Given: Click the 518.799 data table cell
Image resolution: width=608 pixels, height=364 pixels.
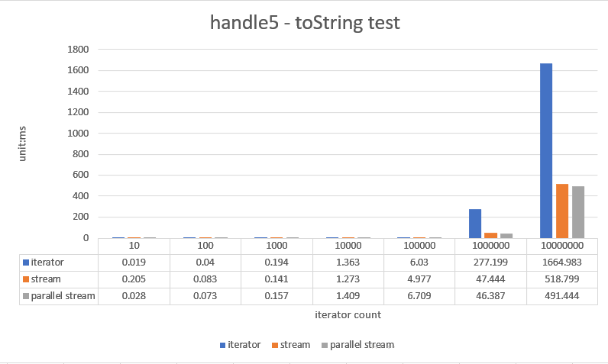Looking at the screenshot, I should click(562, 279).
